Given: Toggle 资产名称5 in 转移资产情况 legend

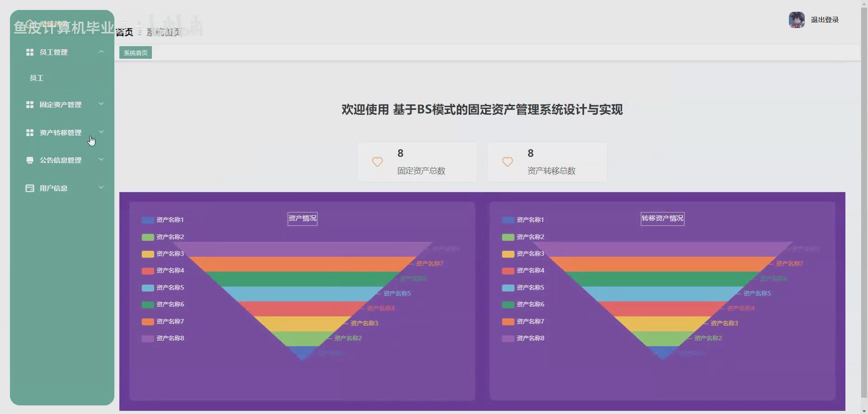Looking at the screenshot, I should click(523, 288).
